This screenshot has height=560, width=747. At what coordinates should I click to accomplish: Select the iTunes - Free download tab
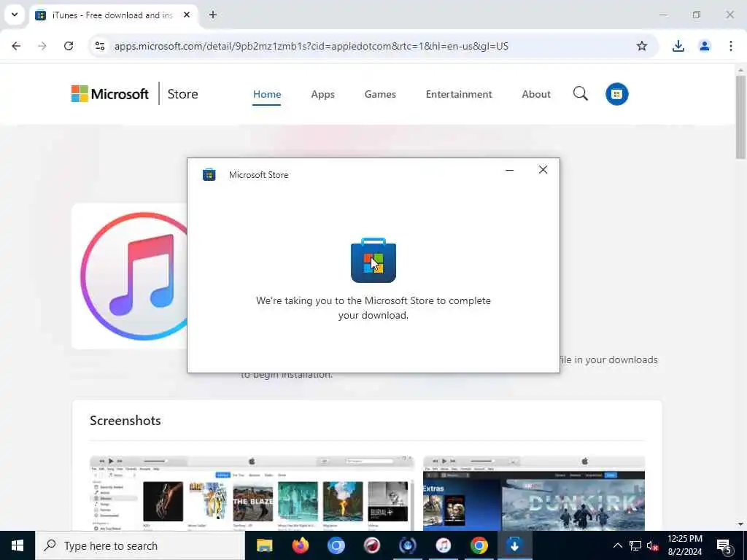coord(114,15)
